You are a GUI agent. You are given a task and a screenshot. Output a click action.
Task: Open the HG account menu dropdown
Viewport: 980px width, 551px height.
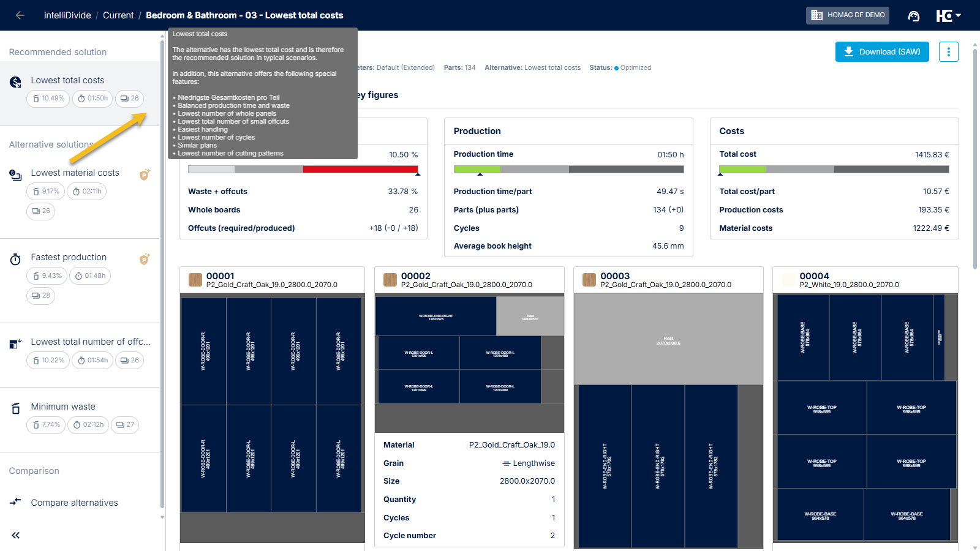pyautogui.click(x=948, y=16)
